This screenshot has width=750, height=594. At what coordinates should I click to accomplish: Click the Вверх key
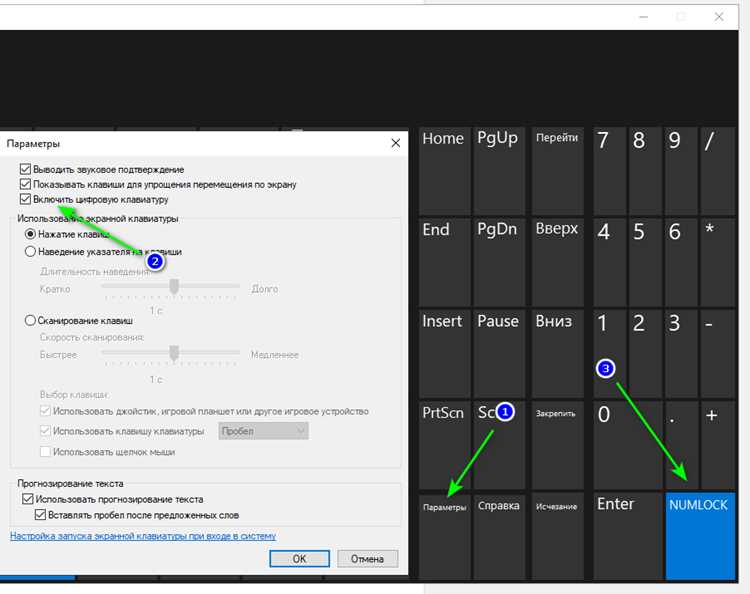(x=557, y=262)
